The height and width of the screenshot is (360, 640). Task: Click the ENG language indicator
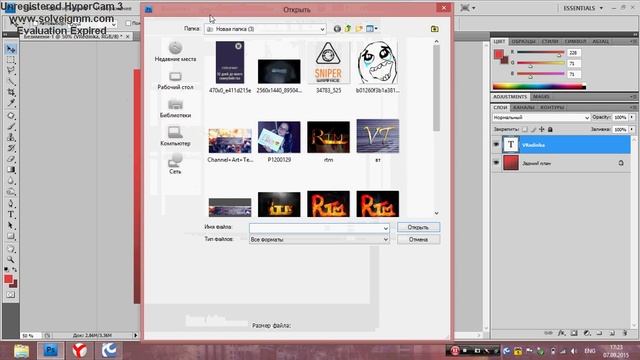[x=590, y=351]
